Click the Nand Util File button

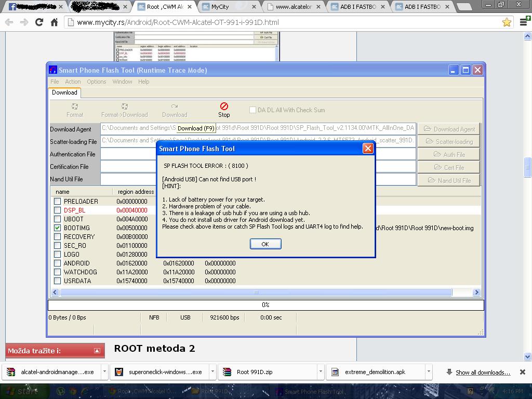(448, 180)
